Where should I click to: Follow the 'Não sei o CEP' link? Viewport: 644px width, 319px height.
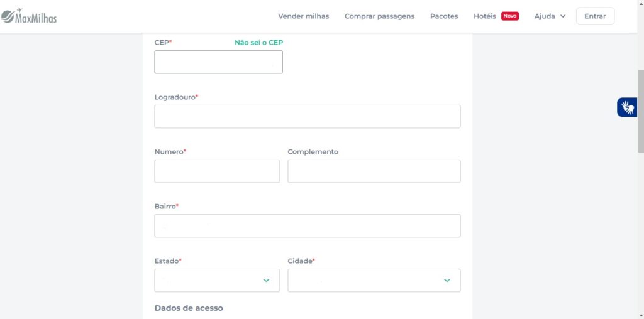[x=259, y=42]
